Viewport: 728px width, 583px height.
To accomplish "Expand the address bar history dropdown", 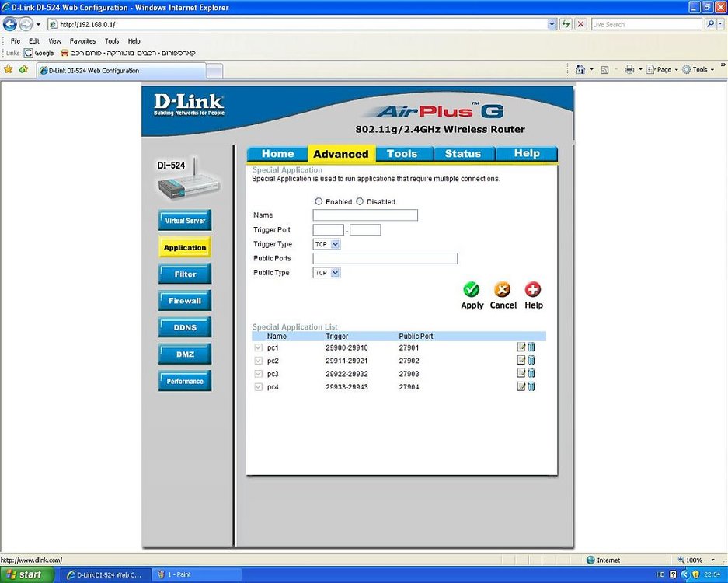I will point(552,24).
